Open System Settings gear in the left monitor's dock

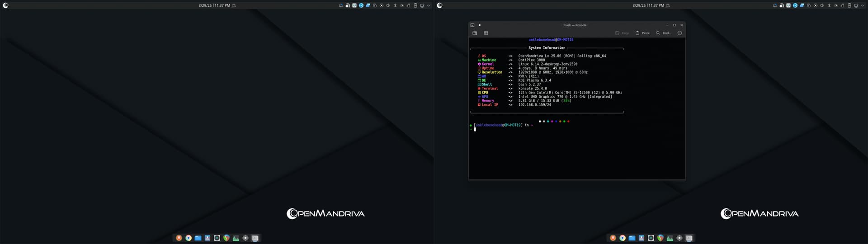(x=245, y=238)
